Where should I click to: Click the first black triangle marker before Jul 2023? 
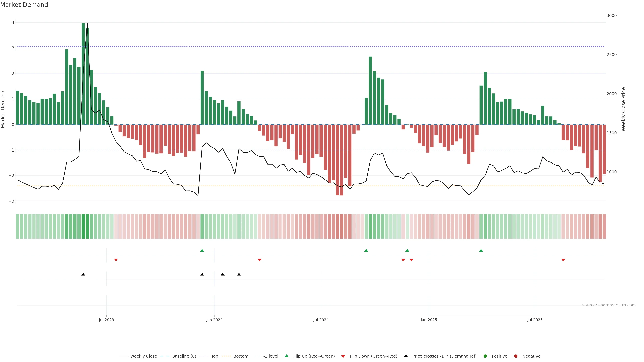(x=83, y=274)
